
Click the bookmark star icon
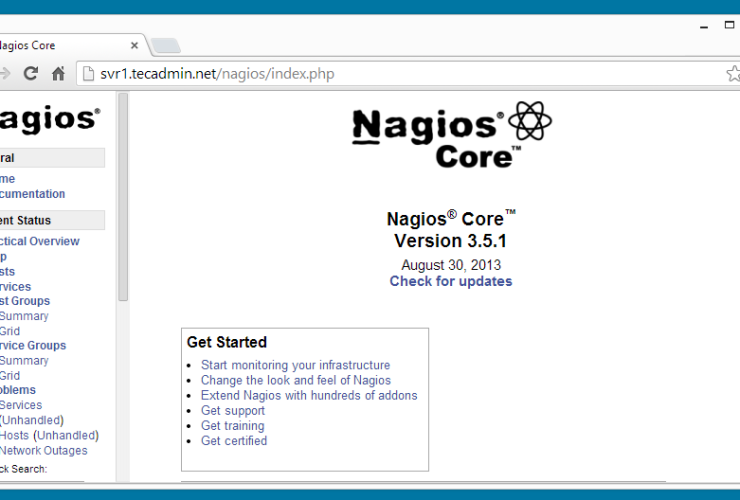pyautogui.click(x=731, y=73)
